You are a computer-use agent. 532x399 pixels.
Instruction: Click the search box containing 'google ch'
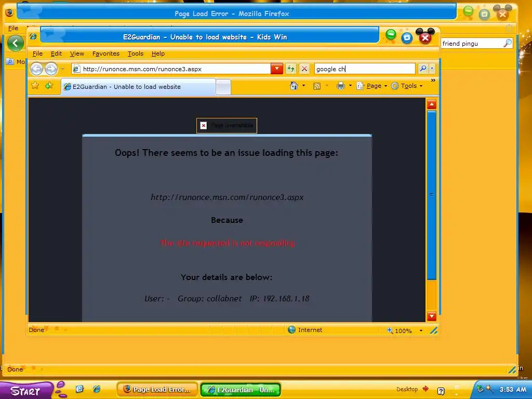pyautogui.click(x=365, y=69)
